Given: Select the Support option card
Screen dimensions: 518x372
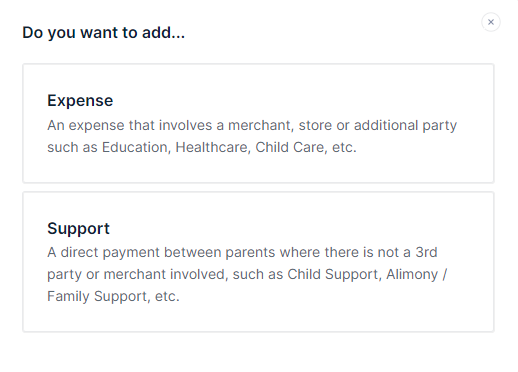Looking at the screenshot, I should (258, 262).
